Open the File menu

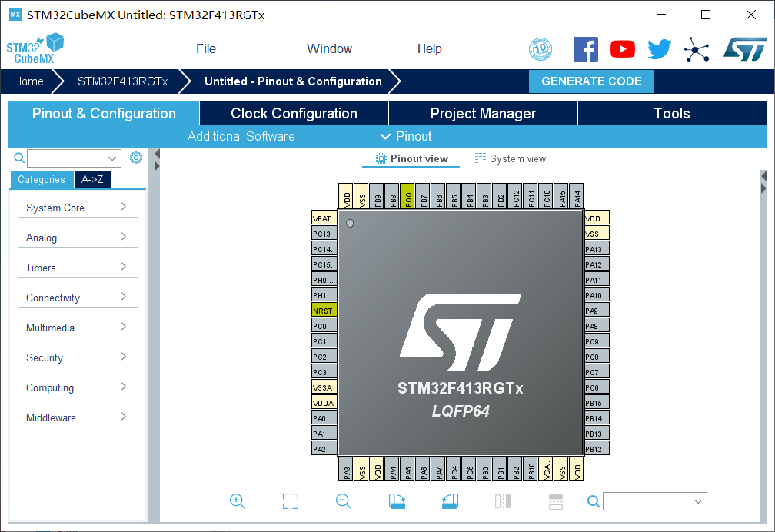[x=206, y=49]
